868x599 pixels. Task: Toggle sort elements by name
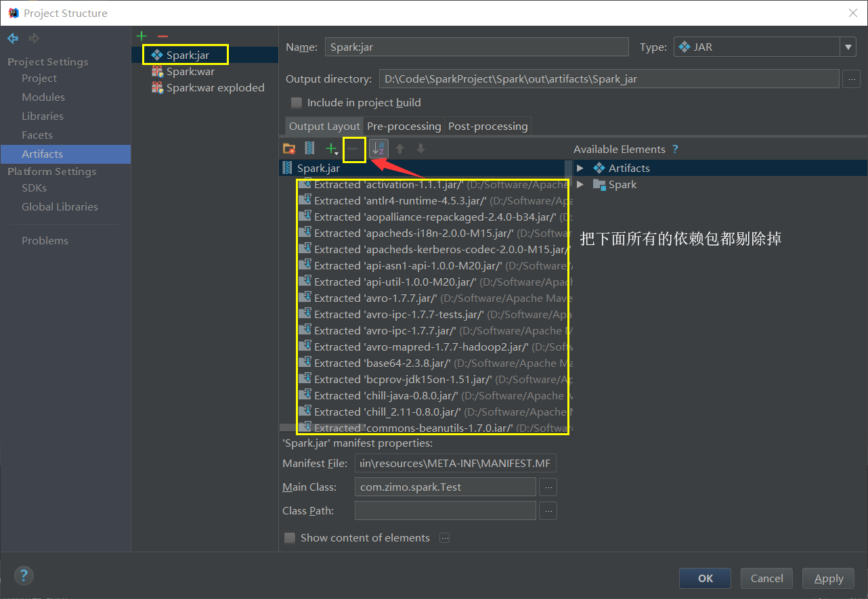click(378, 148)
